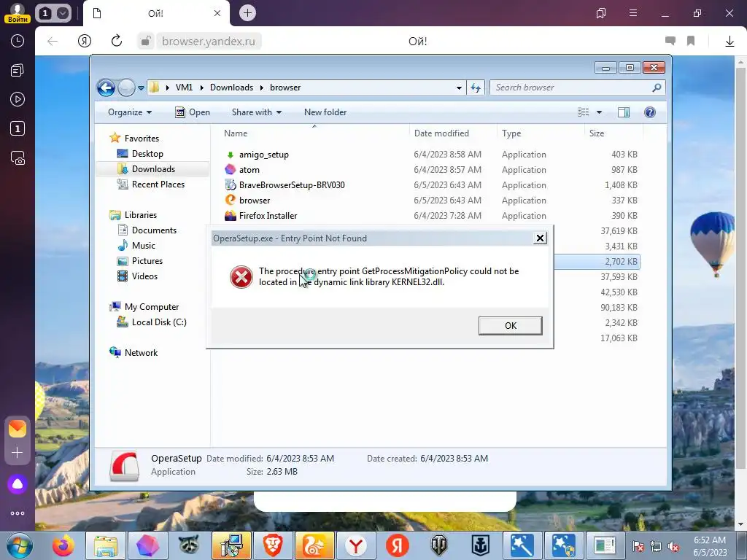Open a new tab with the plus button

click(x=247, y=13)
